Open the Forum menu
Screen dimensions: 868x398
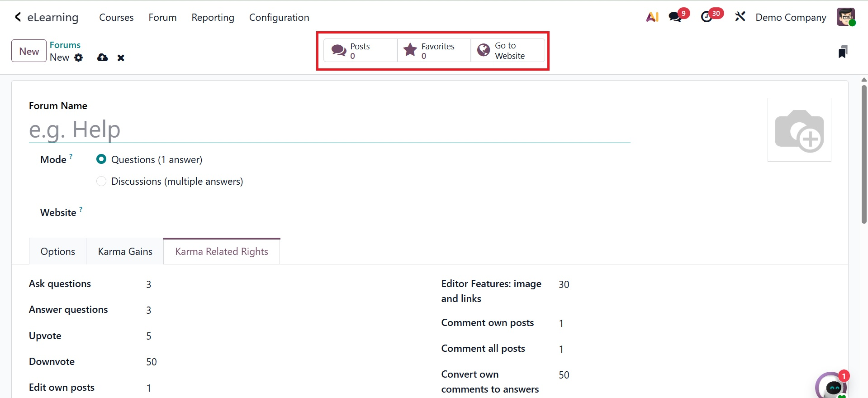(162, 17)
